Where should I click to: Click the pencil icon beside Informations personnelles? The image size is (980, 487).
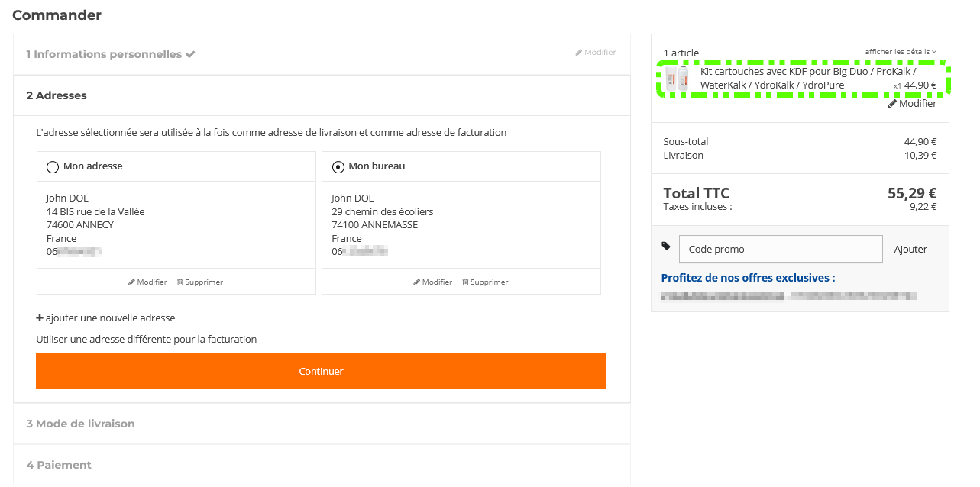coord(579,53)
